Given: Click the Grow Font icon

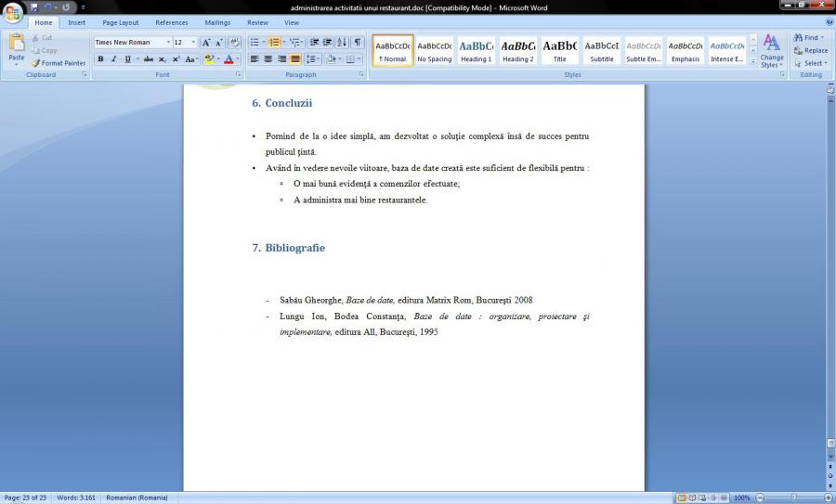Looking at the screenshot, I should click(206, 43).
